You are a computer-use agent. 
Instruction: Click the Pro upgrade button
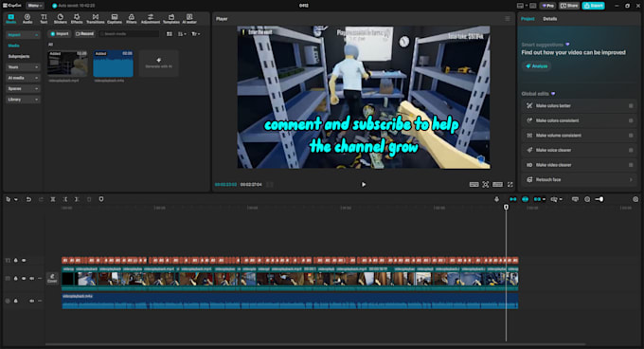pyautogui.click(x=548, y=6)
